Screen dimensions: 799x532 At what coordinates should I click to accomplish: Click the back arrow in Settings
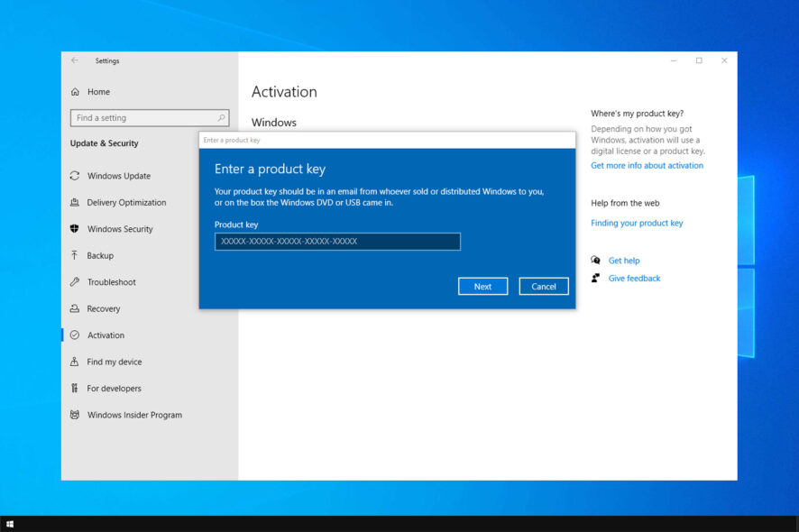pyautogui.click(x=75, y=60)
